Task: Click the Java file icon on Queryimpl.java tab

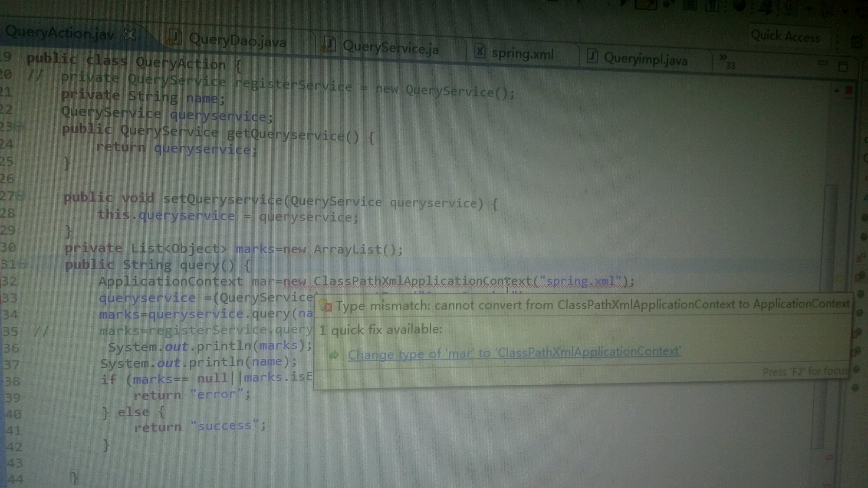Action: pyautogui.click(x=592, y=56)
